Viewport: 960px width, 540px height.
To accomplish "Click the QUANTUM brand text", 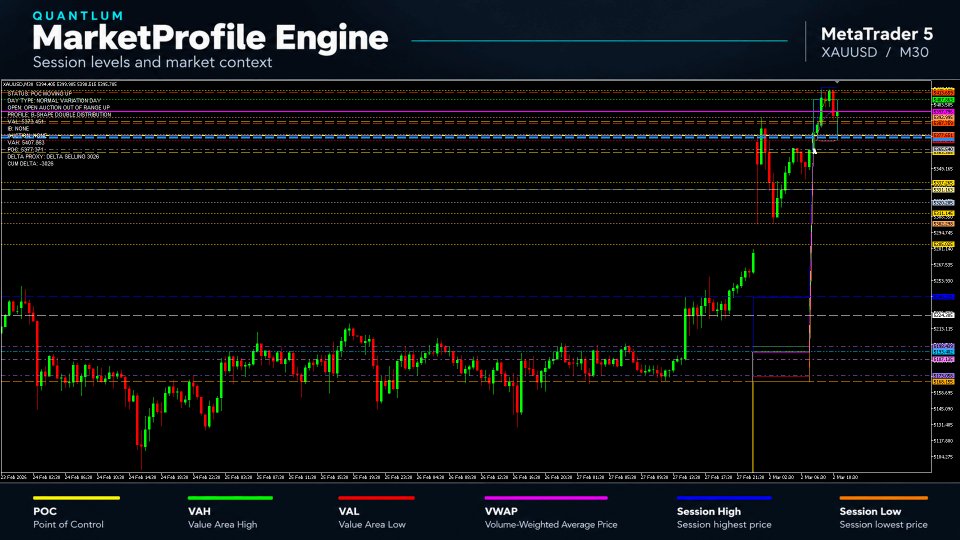I will [78, 16].
